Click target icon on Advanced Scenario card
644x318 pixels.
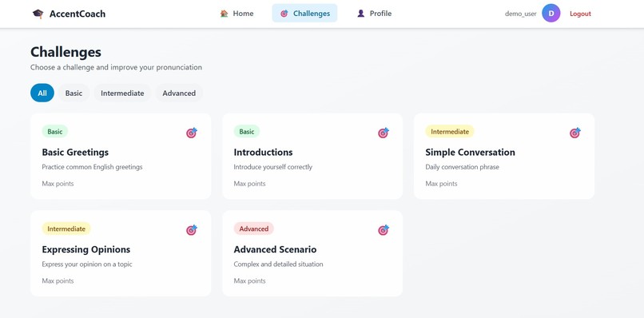coord(384,230)
